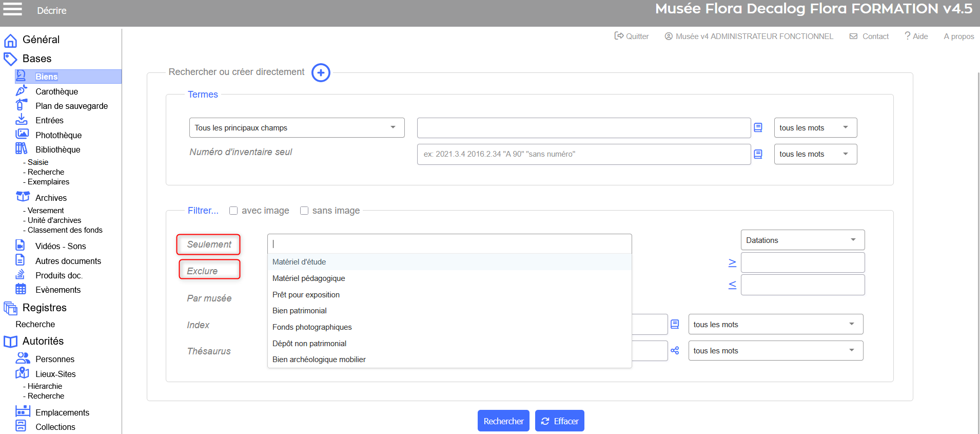Open Photothèque from the sidebar
The image size is (980, 434).
pyautogui.click(x=58, y=135)
